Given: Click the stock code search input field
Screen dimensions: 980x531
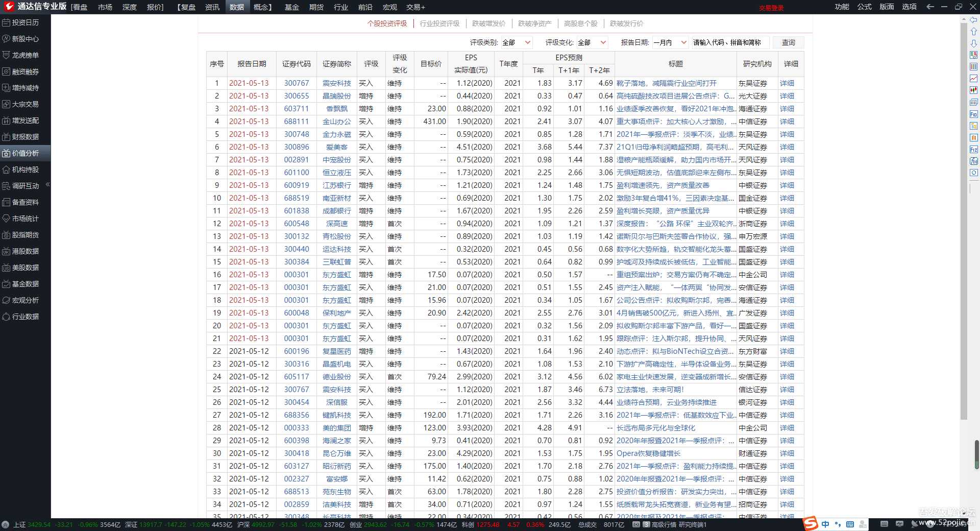Looking at the screenshot, I should [x=728, y=42].
